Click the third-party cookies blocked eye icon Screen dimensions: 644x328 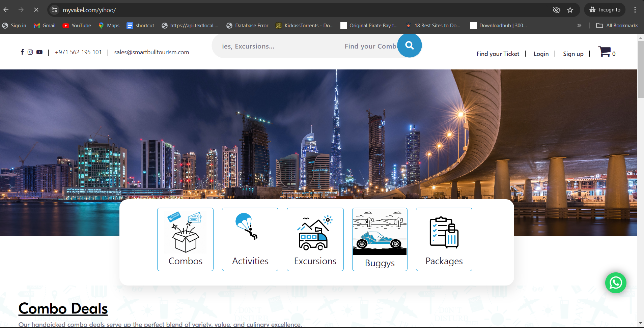[x=556, y=10]
